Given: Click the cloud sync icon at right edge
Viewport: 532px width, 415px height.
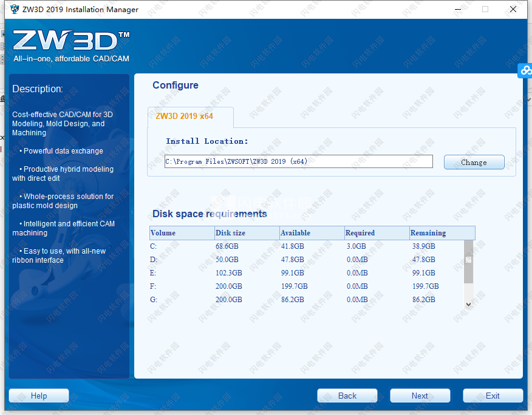Looking at the screenshot, I should [525, 70].
